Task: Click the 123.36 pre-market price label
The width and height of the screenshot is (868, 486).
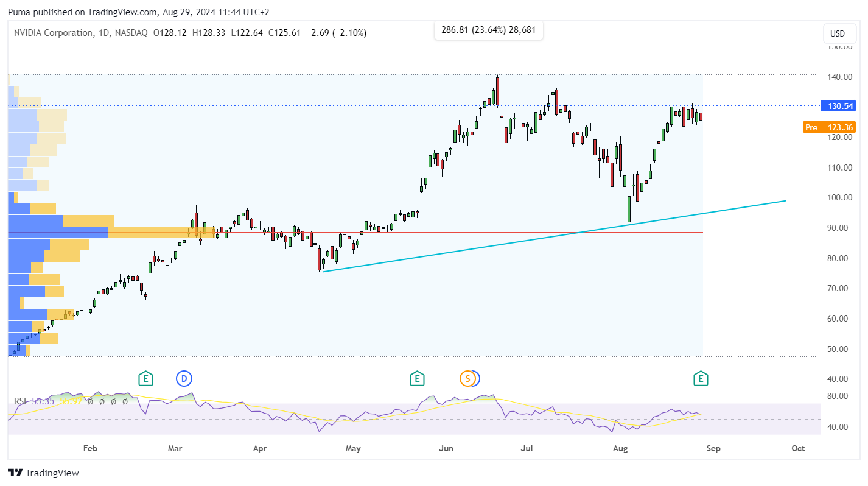Action: click(838, 127)
